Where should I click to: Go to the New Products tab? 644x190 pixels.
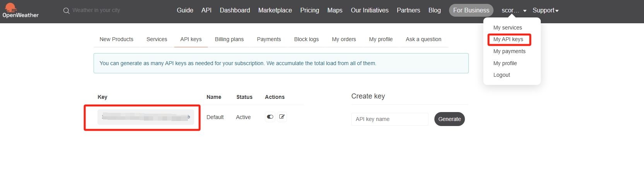(116, 39)
